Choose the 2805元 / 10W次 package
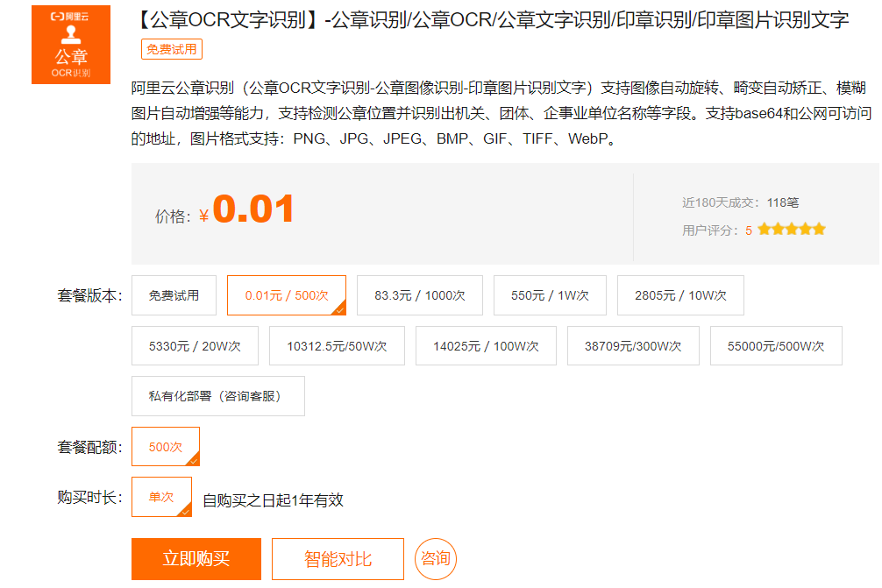The height and width of the screenshot is (588, 882). pyautogui.click(x=680, y=295)
